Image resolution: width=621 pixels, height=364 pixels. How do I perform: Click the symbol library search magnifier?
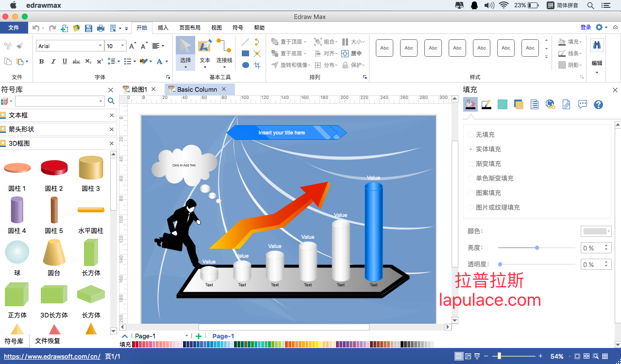point(111,101)
